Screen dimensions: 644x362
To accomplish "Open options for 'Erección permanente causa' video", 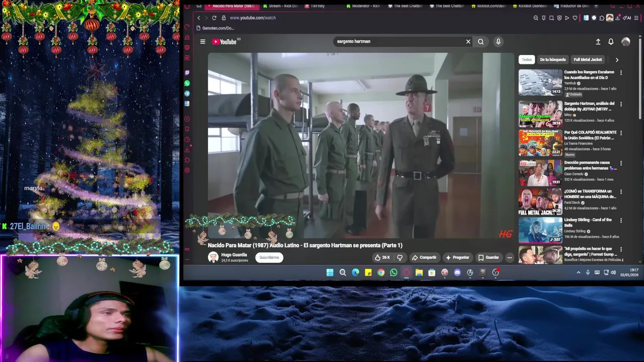I will (621, 163).
